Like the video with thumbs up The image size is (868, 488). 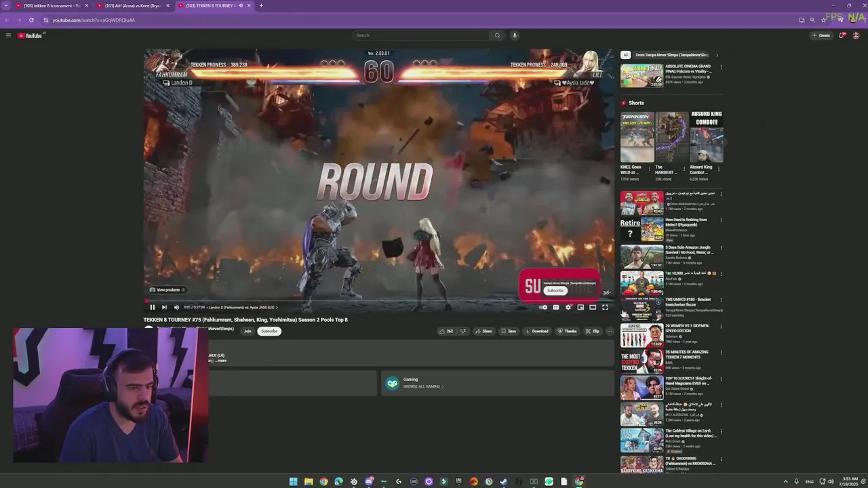446,331
